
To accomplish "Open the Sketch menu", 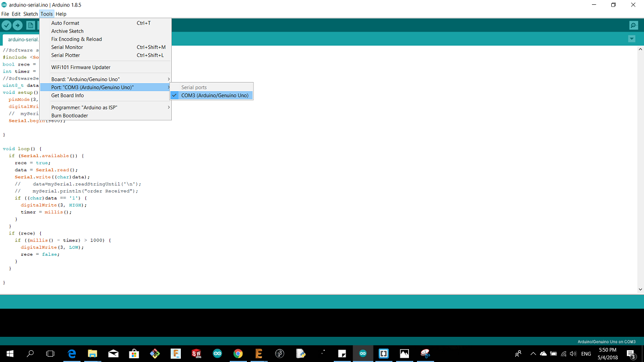I will click(x=31, y=14).
